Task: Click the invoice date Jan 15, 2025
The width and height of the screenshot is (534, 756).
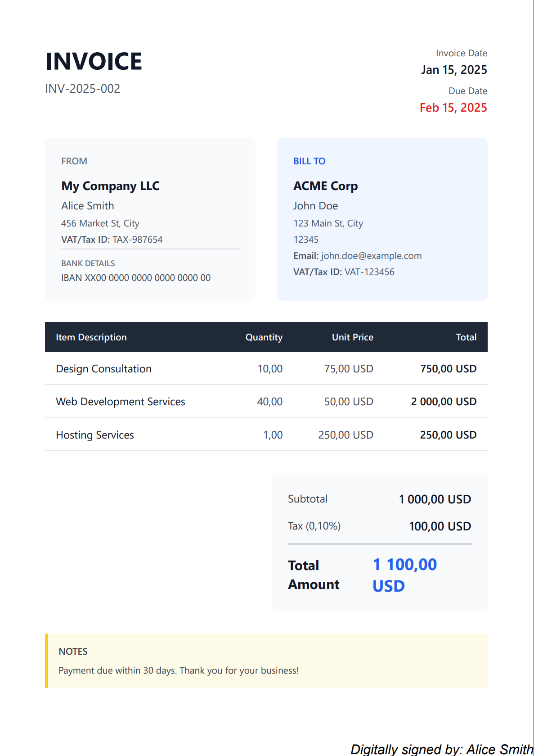Action: [453, 70]
